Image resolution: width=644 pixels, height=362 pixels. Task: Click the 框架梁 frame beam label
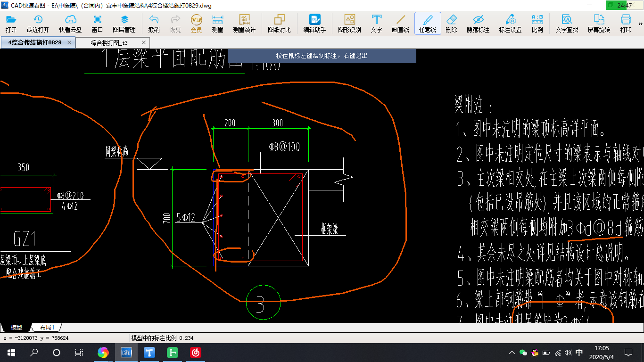[330, 229]
